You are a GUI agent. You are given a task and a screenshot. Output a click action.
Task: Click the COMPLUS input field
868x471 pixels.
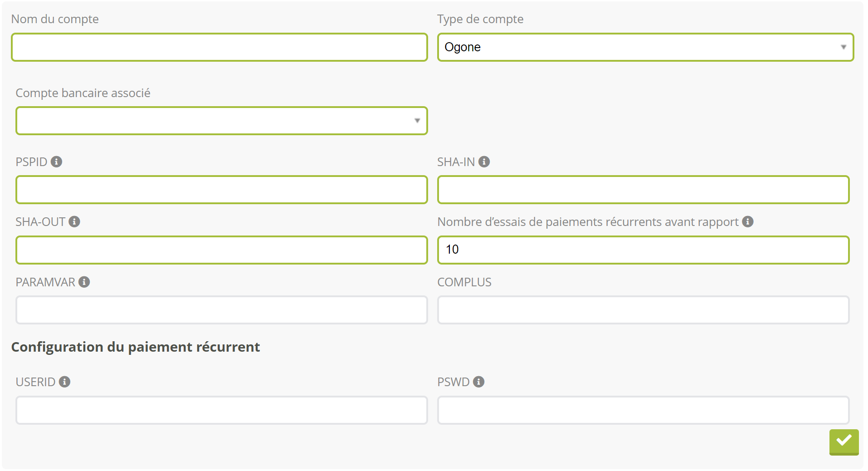pos(643,310)
